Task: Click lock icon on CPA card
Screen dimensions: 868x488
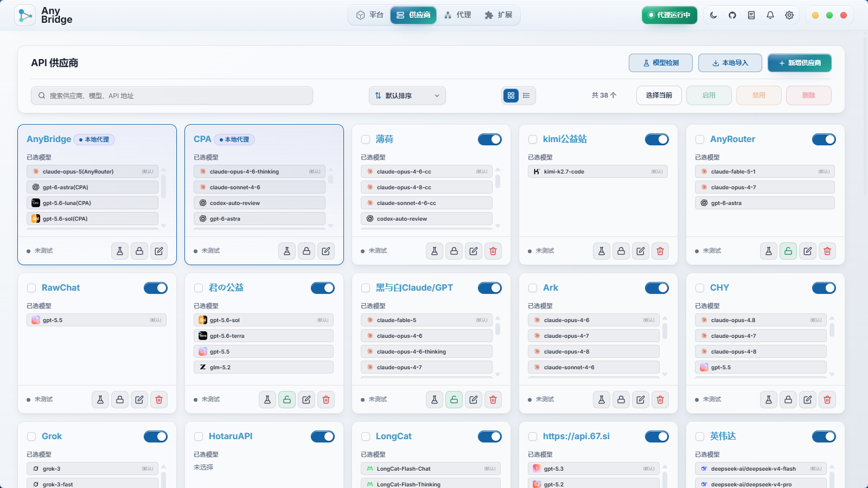Action: click(307, 251)
